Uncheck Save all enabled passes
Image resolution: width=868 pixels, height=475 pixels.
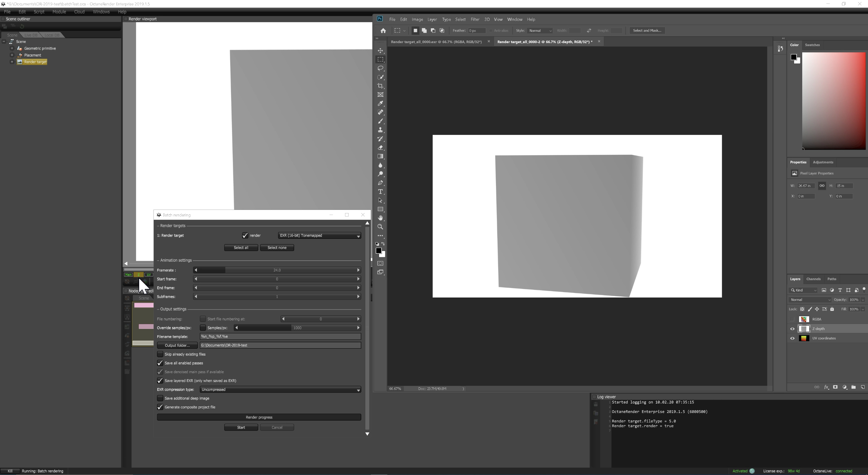pyautogui.click(x=160, y=363)
